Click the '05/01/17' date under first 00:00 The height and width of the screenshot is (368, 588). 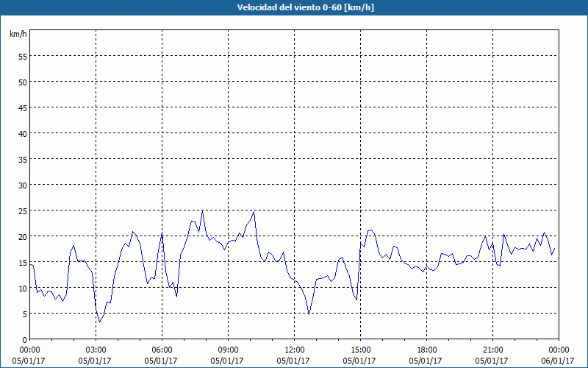29,361
